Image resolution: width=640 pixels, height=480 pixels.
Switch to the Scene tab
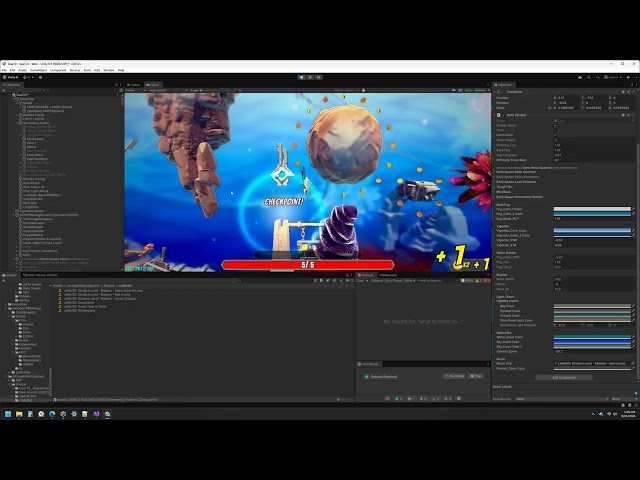134,85
